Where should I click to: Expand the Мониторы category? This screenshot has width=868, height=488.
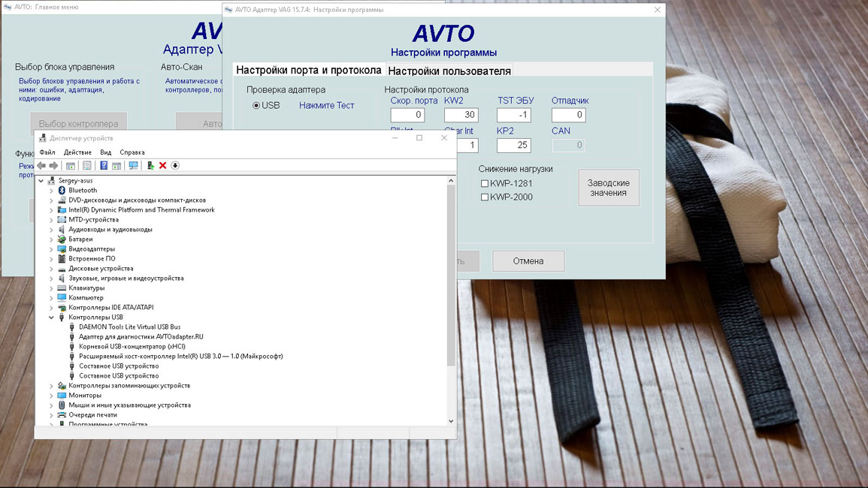point(51,396)
